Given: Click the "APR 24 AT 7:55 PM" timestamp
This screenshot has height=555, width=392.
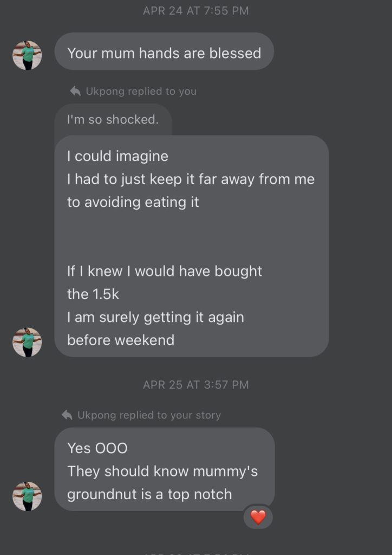Looking at the screenshot, I should click(x=195, y=11).
